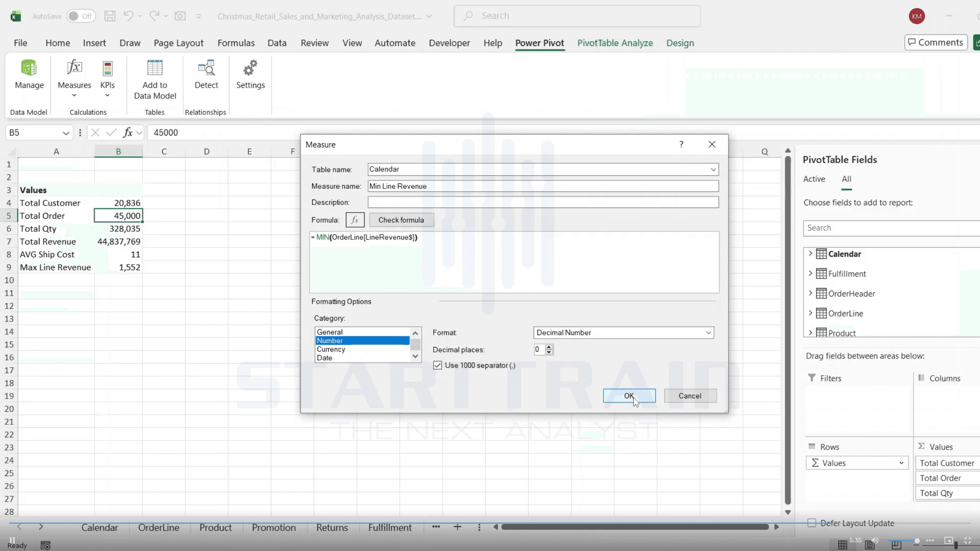Click the formula bar cancel X icon
Screen dimensions: 980x551
[95, 133]
